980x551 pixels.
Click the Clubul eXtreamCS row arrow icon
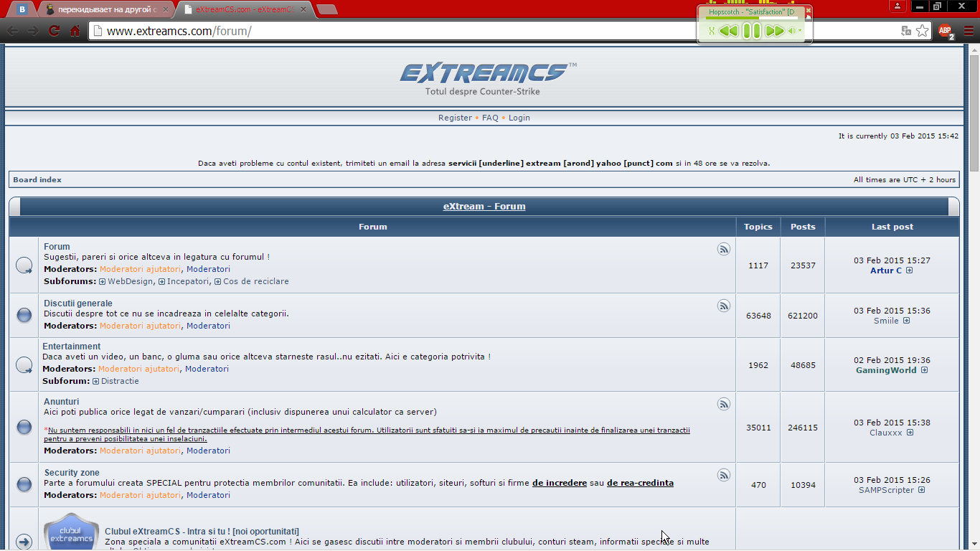click(x=24, y=542)
